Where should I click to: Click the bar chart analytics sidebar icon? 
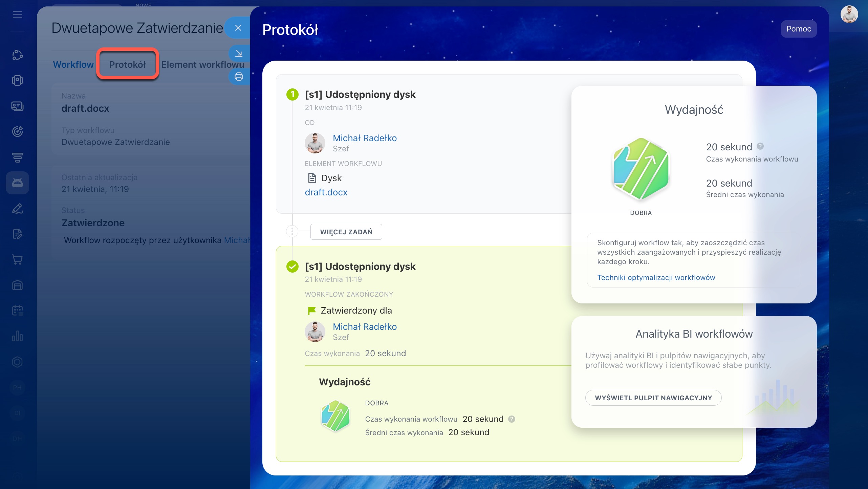tap(17, 336)
